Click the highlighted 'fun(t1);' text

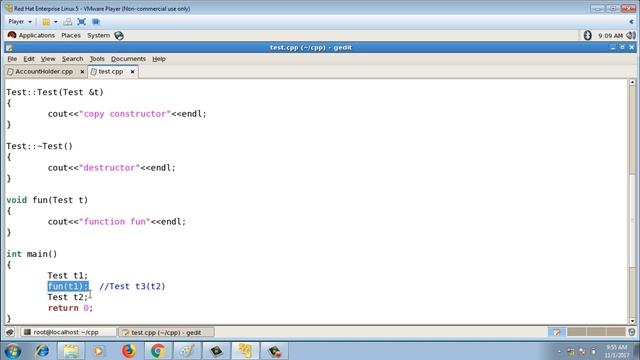click(68, 286)
